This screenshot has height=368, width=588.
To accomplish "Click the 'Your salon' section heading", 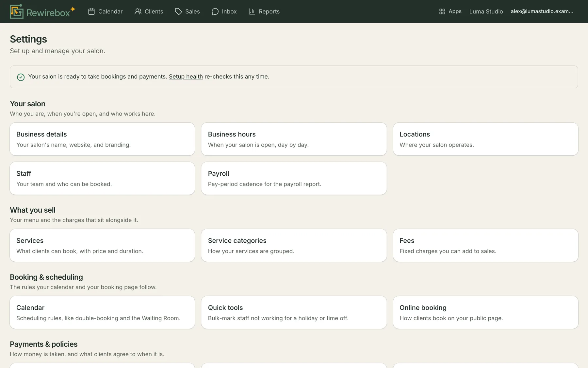I will click(x=27, y=104).
